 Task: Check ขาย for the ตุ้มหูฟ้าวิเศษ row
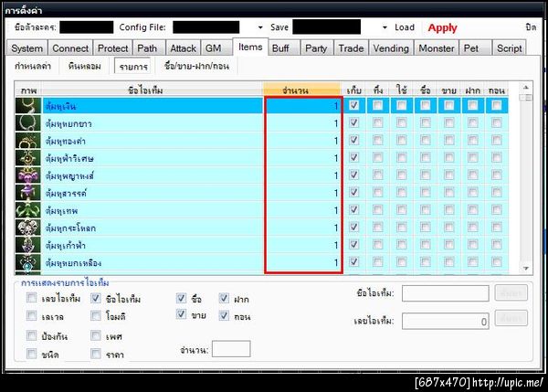click(x=449, y=157)
